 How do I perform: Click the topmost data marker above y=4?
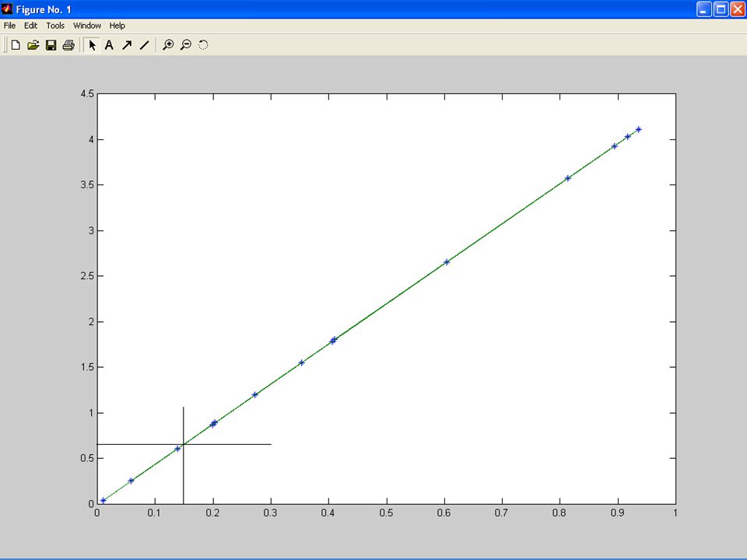pos(638,129)
